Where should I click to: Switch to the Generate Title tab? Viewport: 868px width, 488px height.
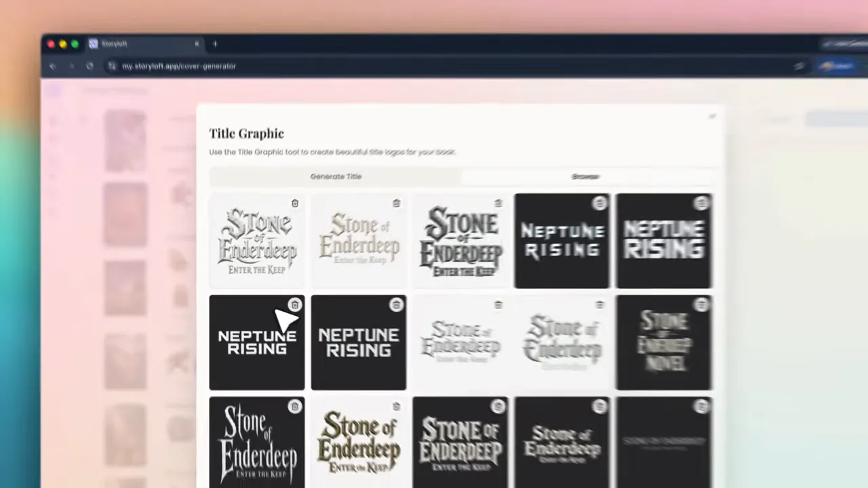(x=336, y=176)
